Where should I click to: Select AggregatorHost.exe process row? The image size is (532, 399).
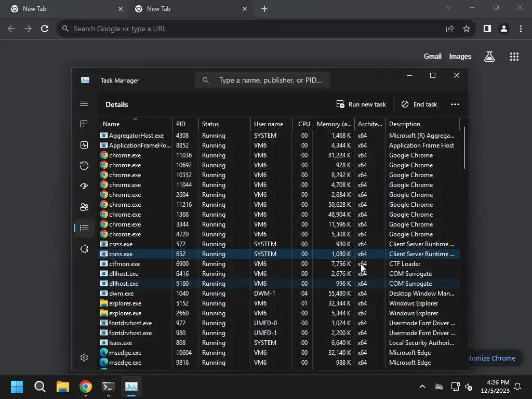[278, 136]
